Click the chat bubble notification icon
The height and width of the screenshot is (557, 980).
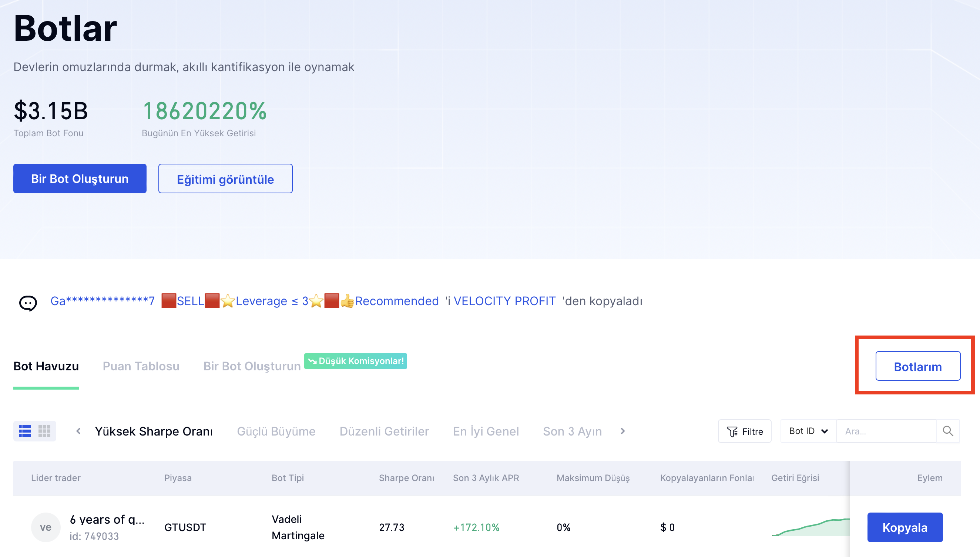28,303
